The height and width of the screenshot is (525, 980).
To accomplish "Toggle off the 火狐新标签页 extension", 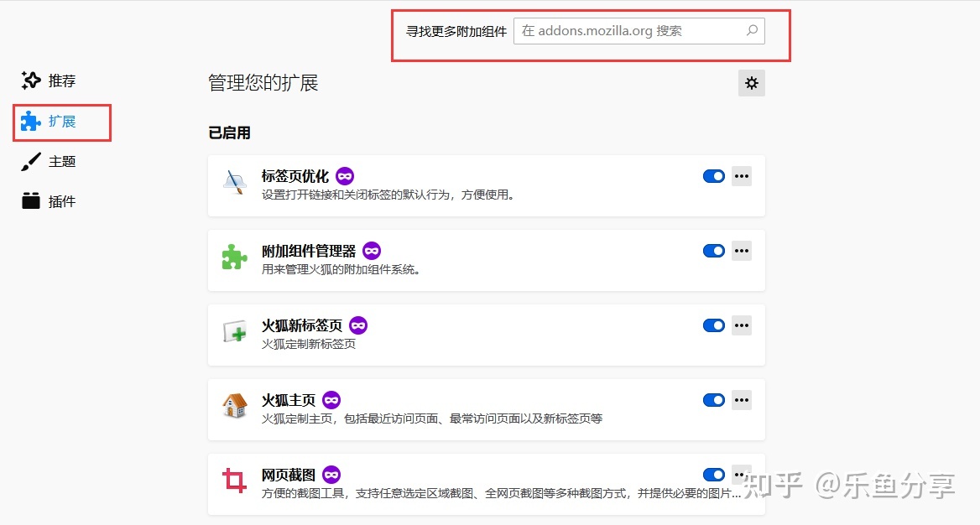I will (x=713, y=325).
